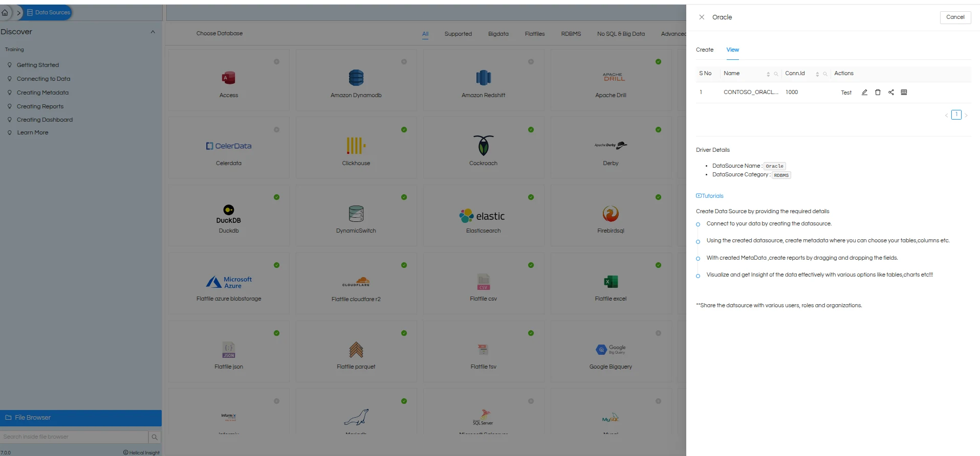Click the edit pencil icon for CONTOSO_ORACL connection
The image size is (980, 456).
tap(864, 93)
